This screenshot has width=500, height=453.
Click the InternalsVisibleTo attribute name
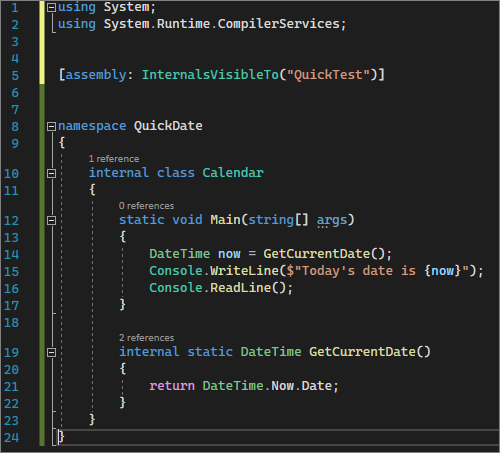click(210, 75)
